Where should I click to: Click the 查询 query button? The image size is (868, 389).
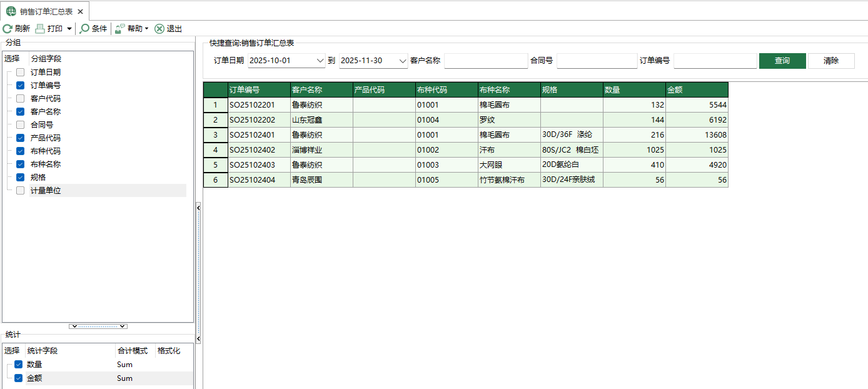(782, 61)
